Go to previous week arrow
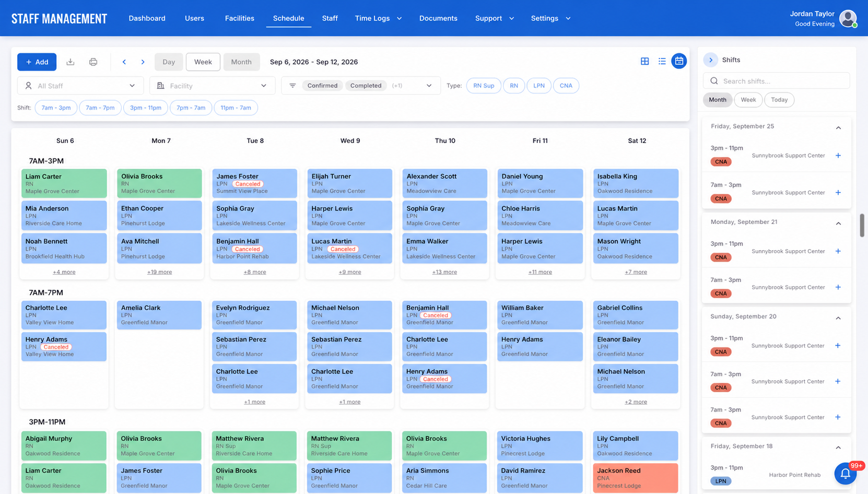This screenshot has width=868, height=494. click(124, 62)
